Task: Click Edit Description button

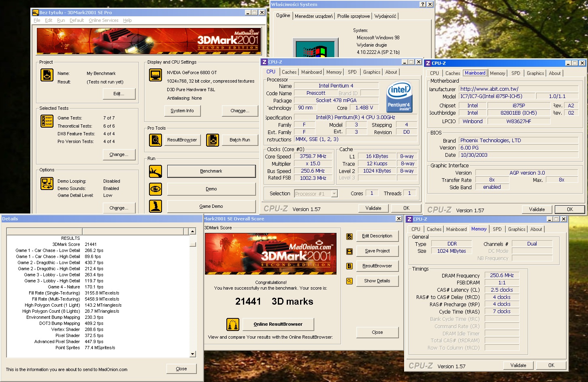Action: (377, 236)
